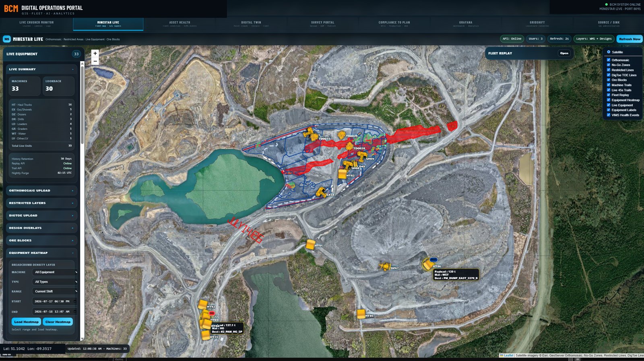Toggle the Equipment Heatmap layer checkbox
The height and width of the screenshot is (361, 644).
(x=609, y=100)
